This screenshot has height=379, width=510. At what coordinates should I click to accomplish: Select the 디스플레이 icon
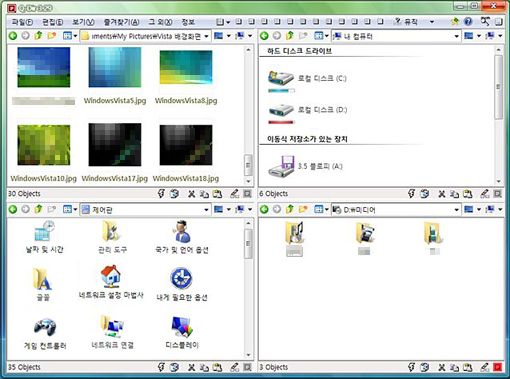(x=182, y=327)
